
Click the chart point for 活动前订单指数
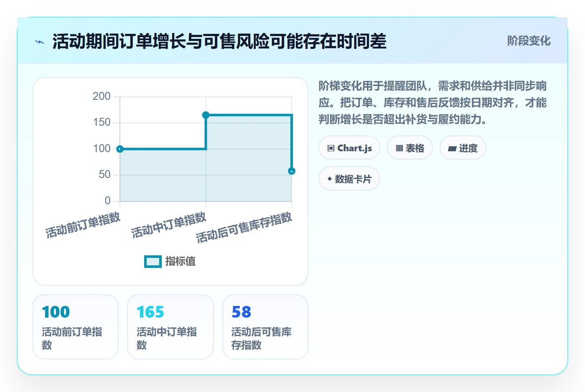point(120,149)
